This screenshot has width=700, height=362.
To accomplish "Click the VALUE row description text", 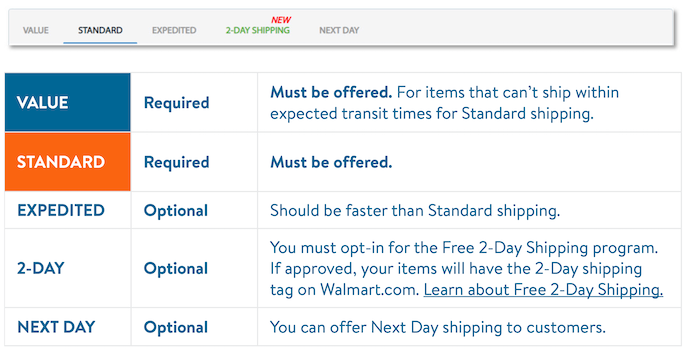I will click(x=445, y=103).
